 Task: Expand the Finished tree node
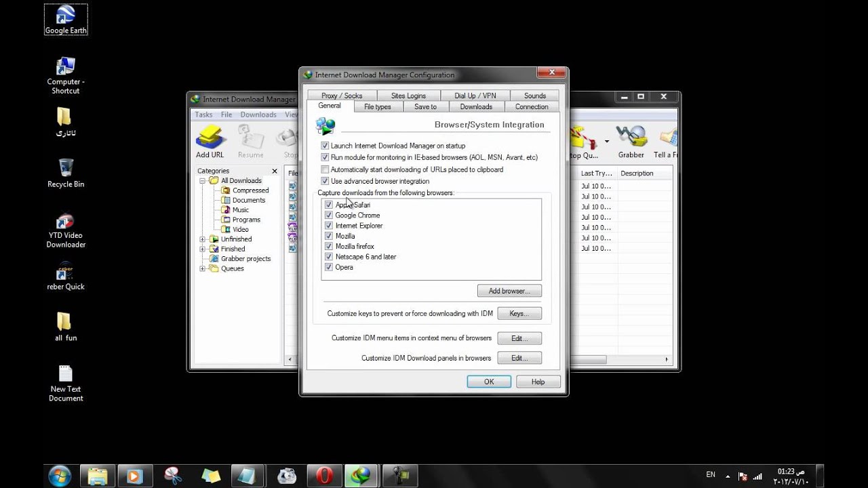203,249
